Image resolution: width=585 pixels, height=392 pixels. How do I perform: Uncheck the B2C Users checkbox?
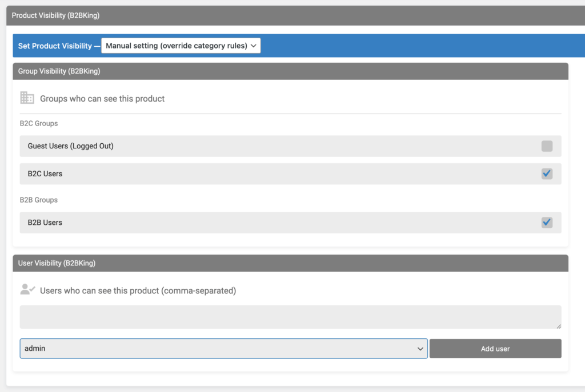coord(547,174)
